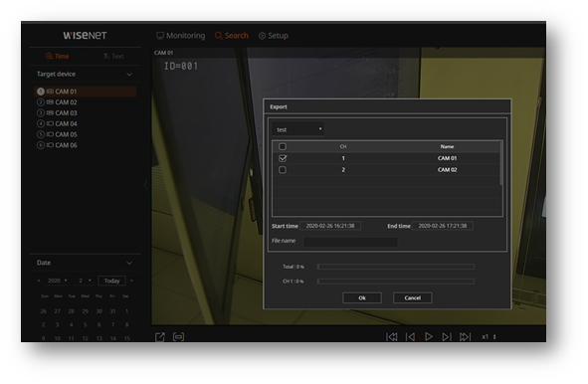Image resolution: width=588 pixels, height=384 pixels.
Task: Open the Search tab
Action: pyautogui.click(x=232, y=36)
